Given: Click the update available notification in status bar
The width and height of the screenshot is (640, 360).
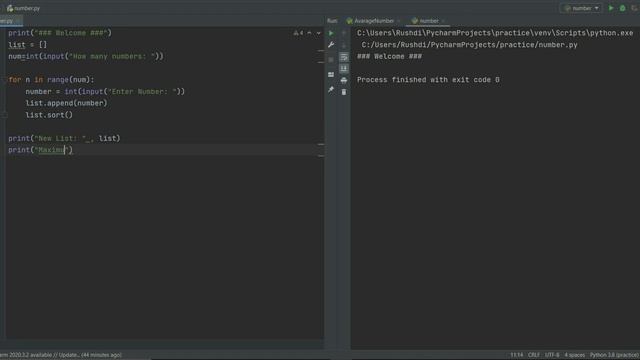Looking at the screenshot, I should [x=61, y=355].
